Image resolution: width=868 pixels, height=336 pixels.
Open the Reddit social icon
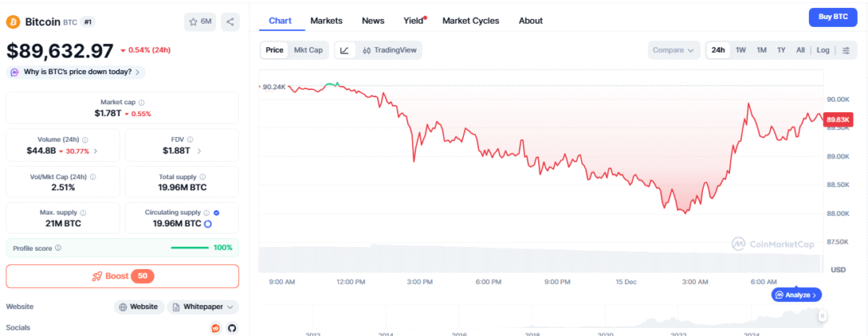(215, 328)
